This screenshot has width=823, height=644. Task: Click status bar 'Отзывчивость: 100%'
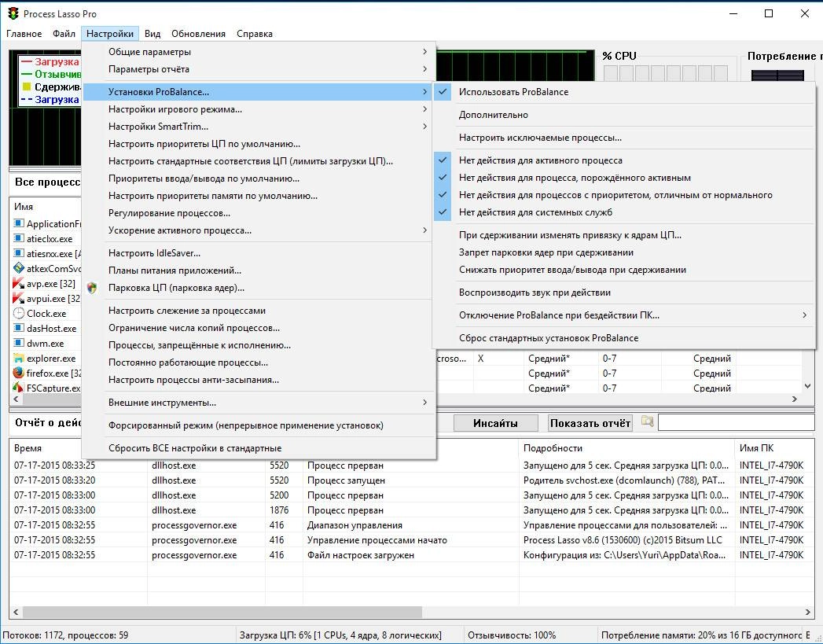pyautogui.click(x=512, y=635)
